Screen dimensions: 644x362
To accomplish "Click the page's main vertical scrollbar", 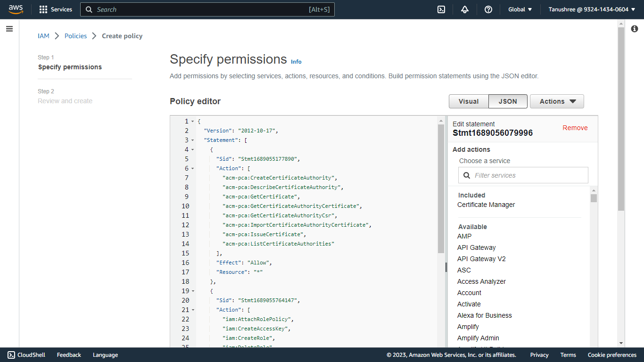I will pyautogui.click(x=621, y=119).
